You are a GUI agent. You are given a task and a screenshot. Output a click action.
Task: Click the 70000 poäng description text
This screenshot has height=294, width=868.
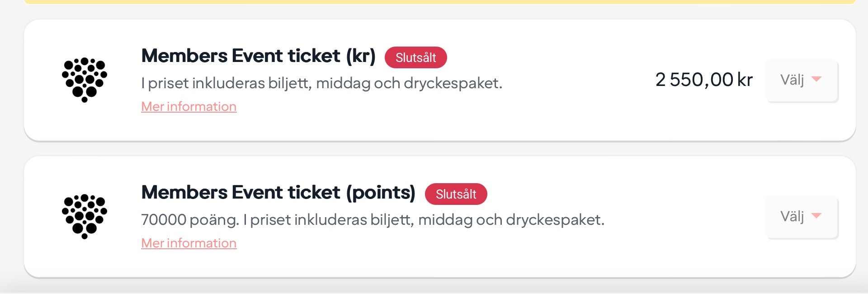pos(372,220)
